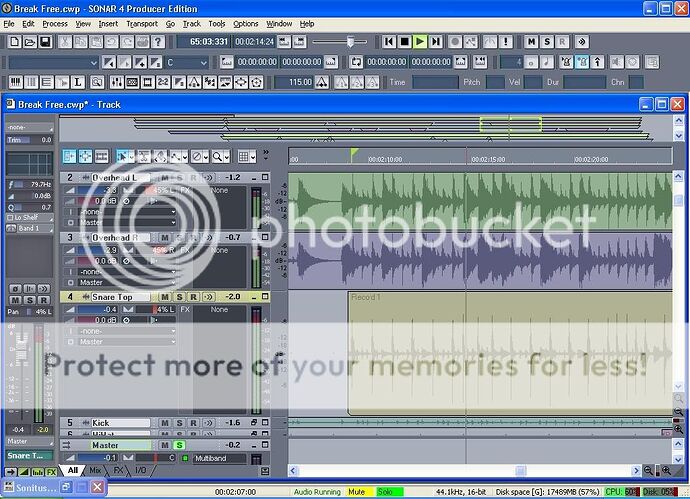
Task: Switch to the FX tab
Action: click(118, 470)
